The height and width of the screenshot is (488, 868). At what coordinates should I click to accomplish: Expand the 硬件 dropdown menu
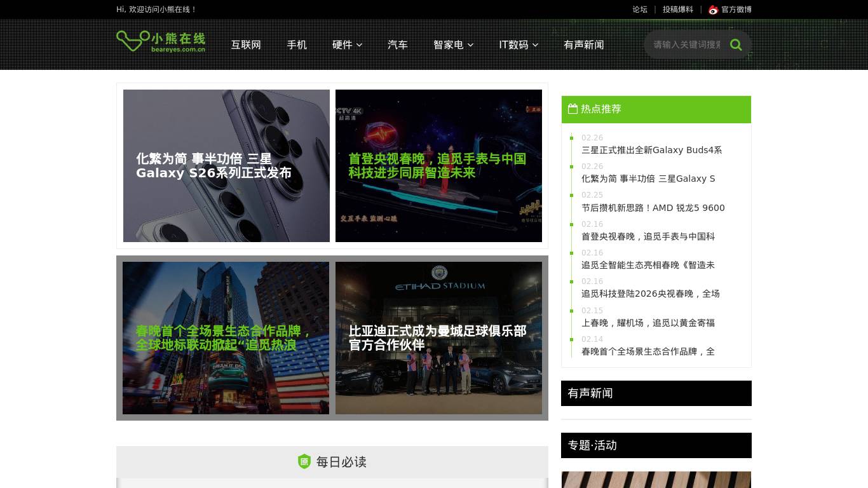click(x=347, y=44)
